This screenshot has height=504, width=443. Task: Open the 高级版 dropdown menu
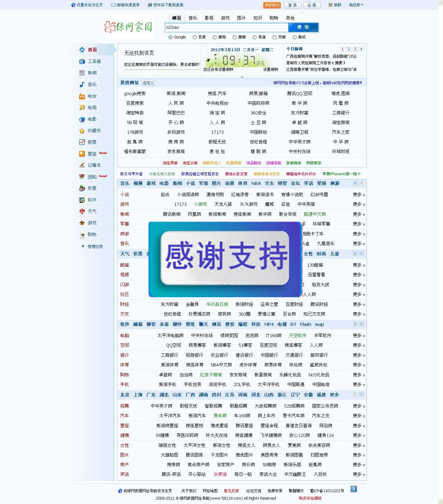click(356, 5)
